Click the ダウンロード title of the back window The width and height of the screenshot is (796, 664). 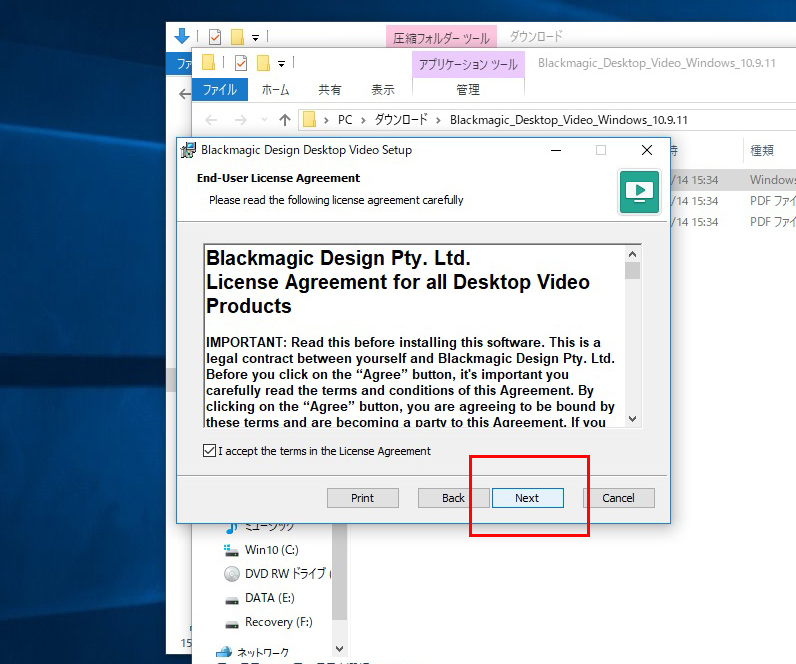click(x=536, y=36)
